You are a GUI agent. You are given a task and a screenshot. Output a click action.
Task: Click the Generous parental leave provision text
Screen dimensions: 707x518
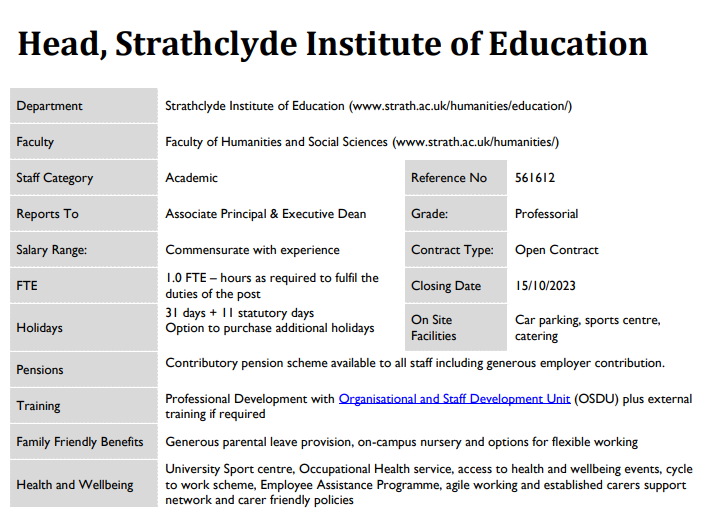(401, 442)
